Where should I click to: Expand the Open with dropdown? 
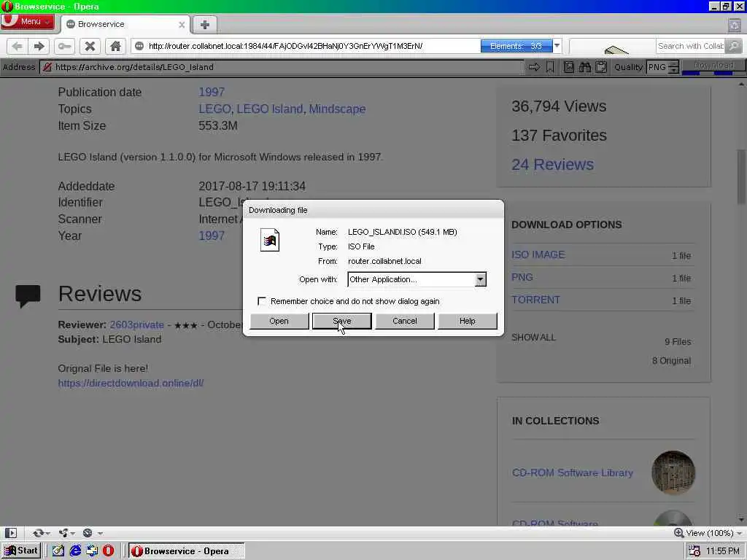point(481,279)
